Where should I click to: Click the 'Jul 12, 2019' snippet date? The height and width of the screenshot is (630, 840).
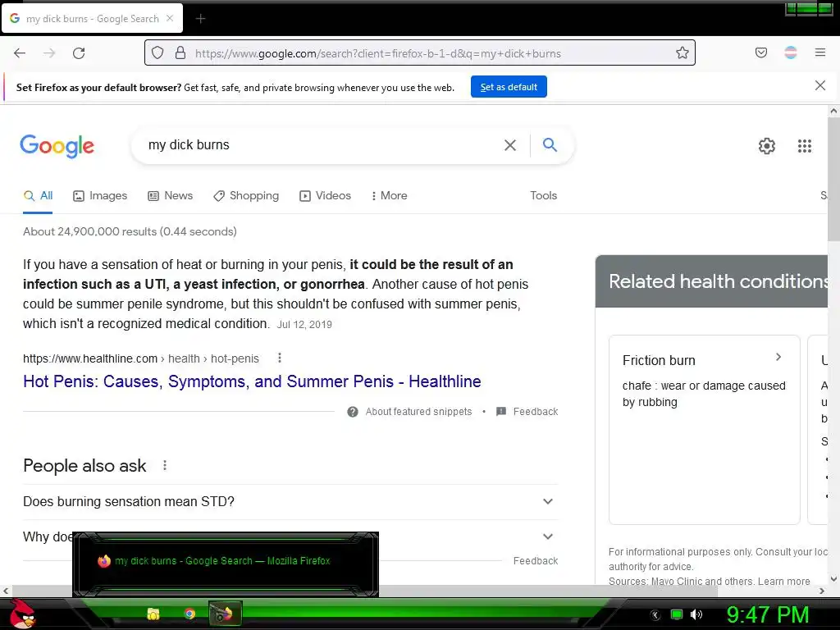304,325
